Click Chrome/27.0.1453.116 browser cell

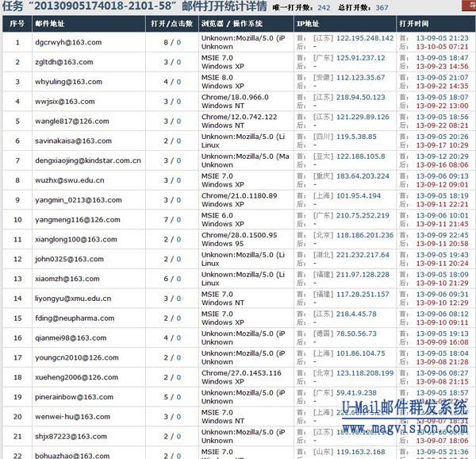coord(241,373)
